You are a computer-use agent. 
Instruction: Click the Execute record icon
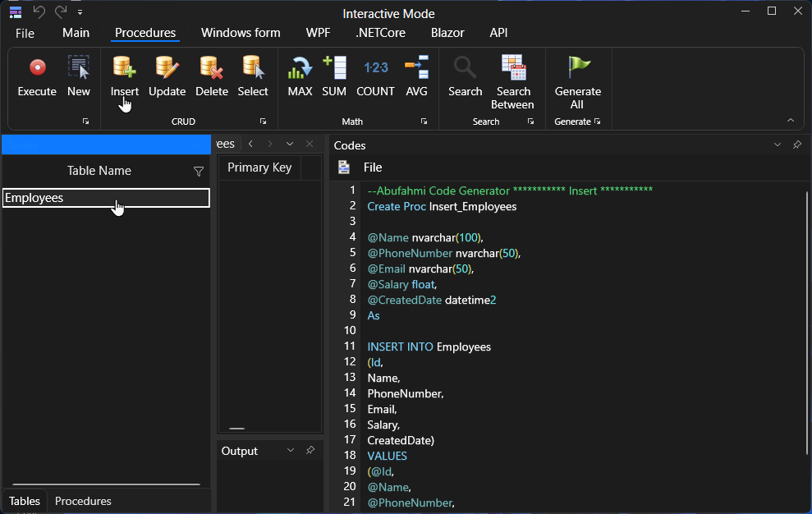point(37,68)
